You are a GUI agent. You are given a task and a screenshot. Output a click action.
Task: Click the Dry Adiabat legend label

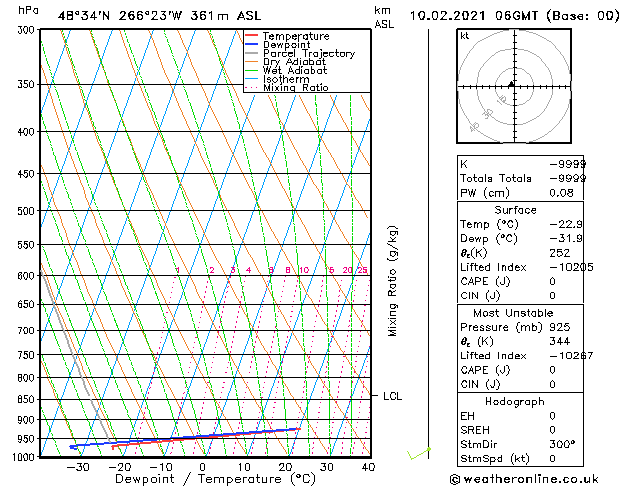(294, 62)
